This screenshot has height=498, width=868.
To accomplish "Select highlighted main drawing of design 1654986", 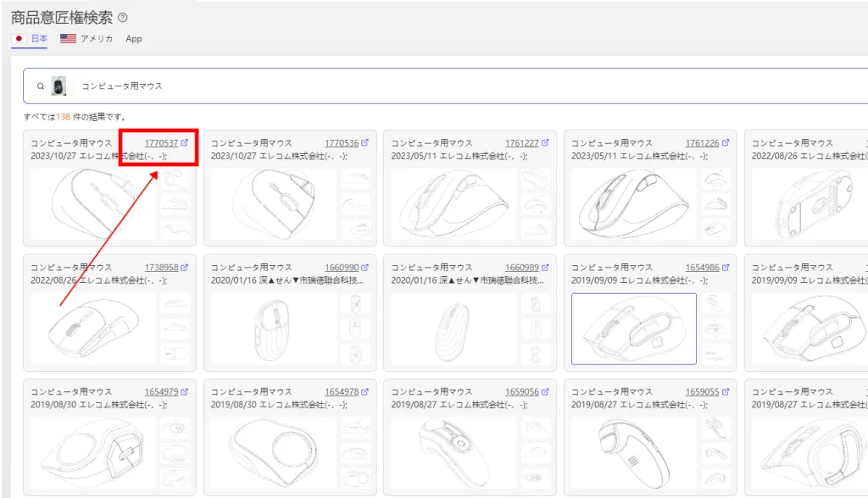I will point(634,329).
